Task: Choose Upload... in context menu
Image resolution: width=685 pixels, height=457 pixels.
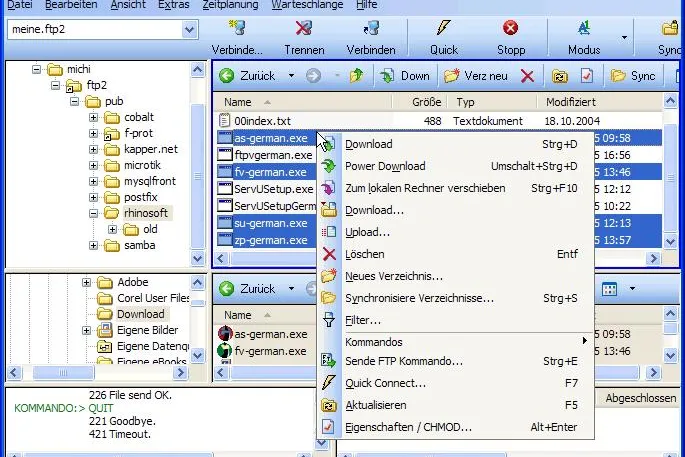Action: coord(455,232)
